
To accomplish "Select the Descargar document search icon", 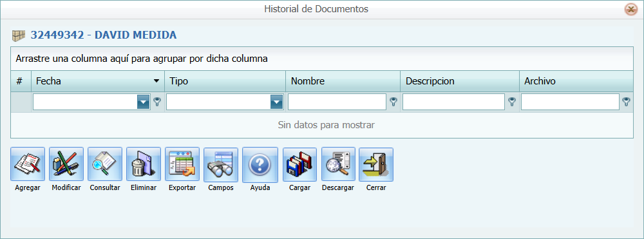I will 339,164.
